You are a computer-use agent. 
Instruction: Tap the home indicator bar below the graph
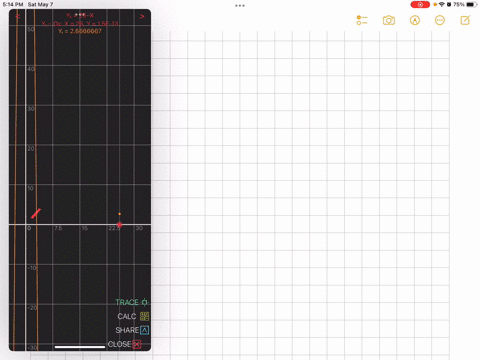coord(80,347)
